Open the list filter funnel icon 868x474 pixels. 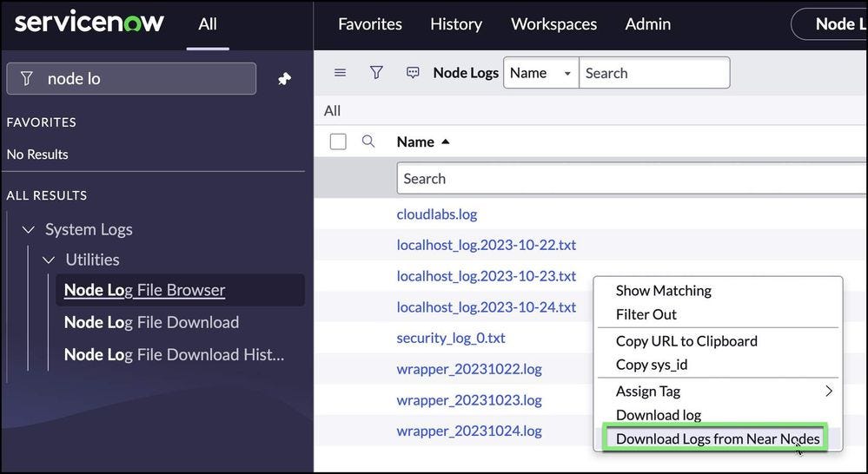376,72
